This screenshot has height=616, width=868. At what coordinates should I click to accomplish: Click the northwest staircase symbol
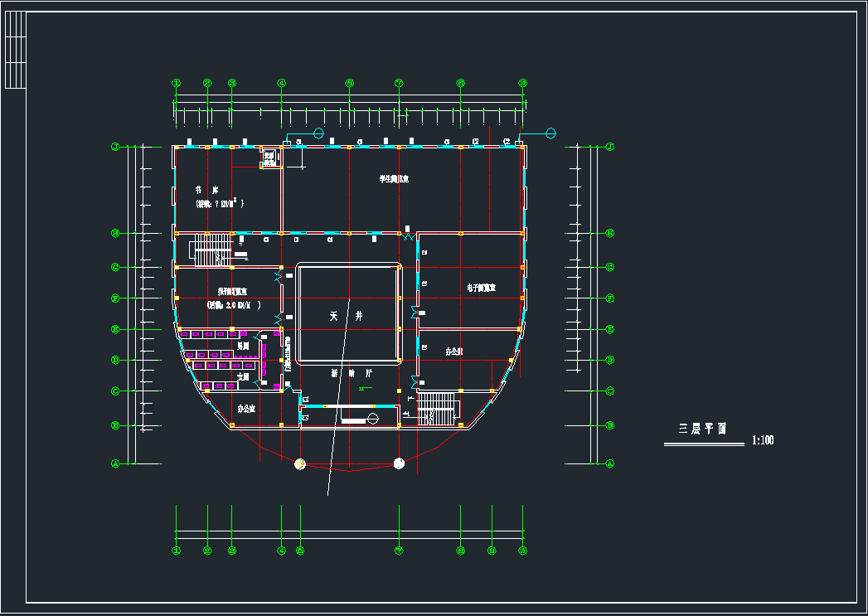[211, 246]
